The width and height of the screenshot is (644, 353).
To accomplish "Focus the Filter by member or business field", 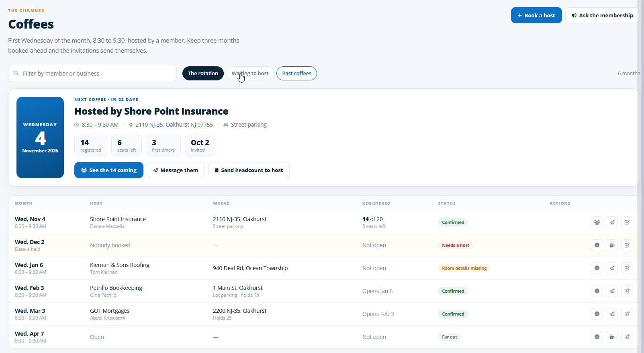I will pos(92,74).
